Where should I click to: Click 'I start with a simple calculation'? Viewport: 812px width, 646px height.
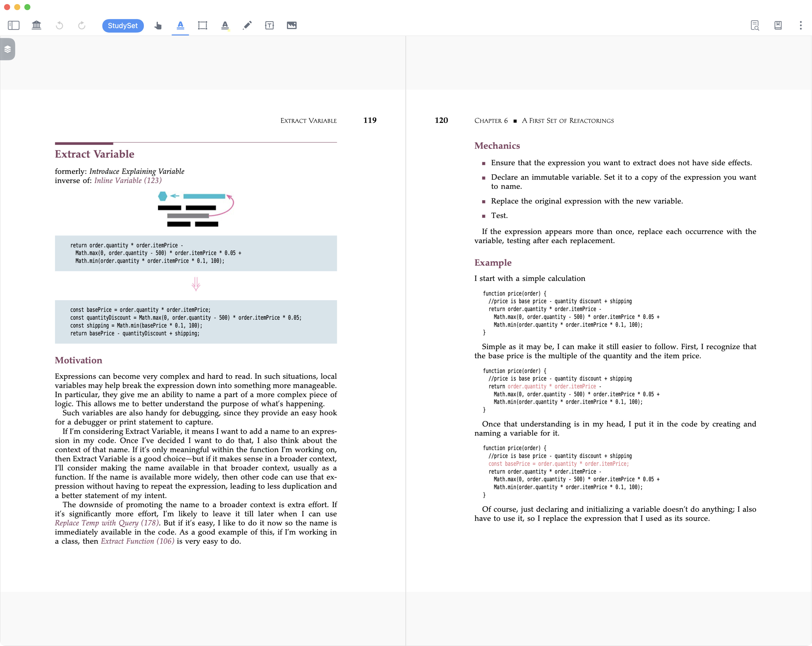point(530,278)
